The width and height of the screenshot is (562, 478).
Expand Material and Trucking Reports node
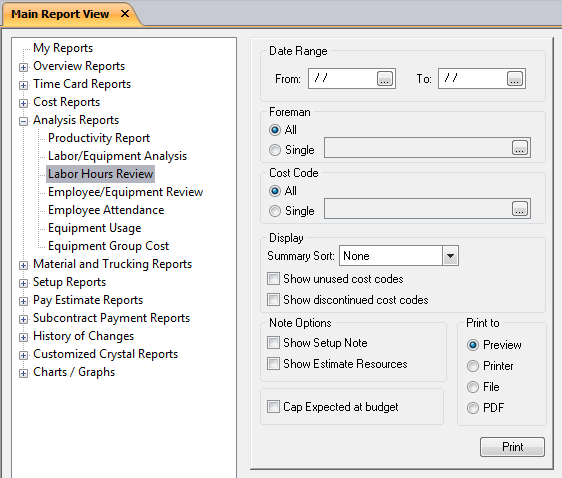click(23, 265)
